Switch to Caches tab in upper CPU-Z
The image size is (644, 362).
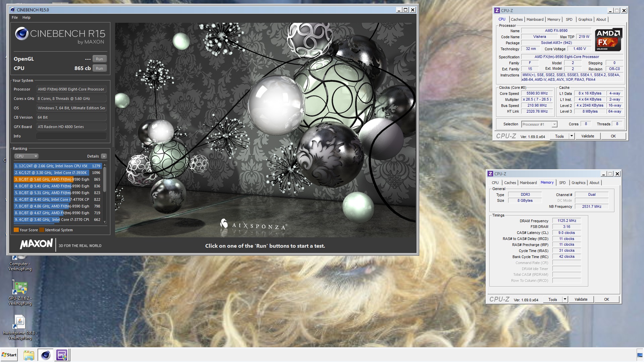tap(517, 19)
